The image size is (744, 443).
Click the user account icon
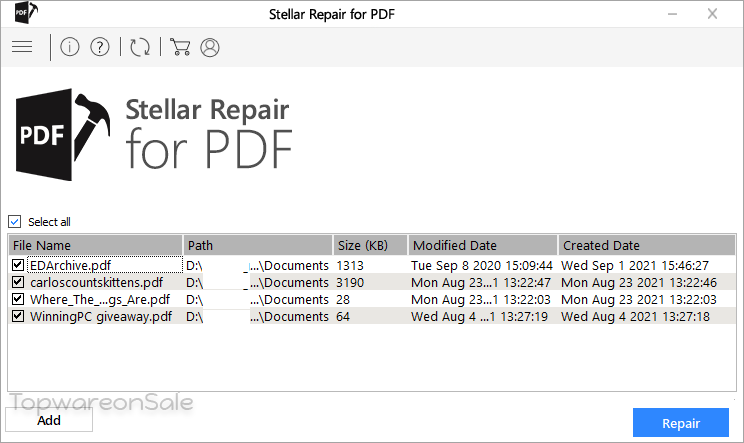point(210,47)
